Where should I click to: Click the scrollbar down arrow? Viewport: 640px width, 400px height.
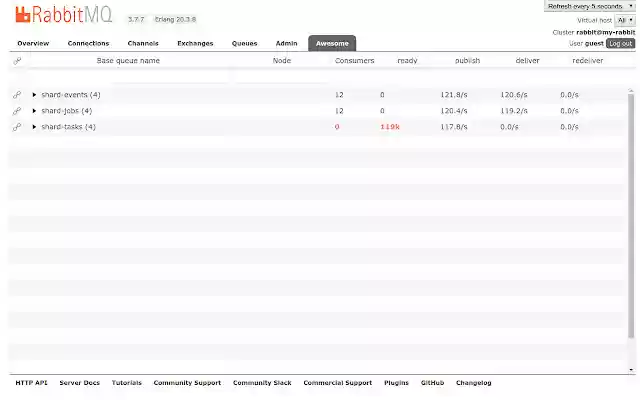[x=631, y=370]
